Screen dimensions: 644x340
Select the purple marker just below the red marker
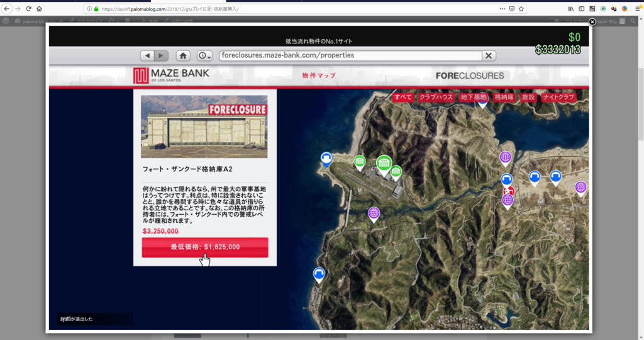pos(508,201)
